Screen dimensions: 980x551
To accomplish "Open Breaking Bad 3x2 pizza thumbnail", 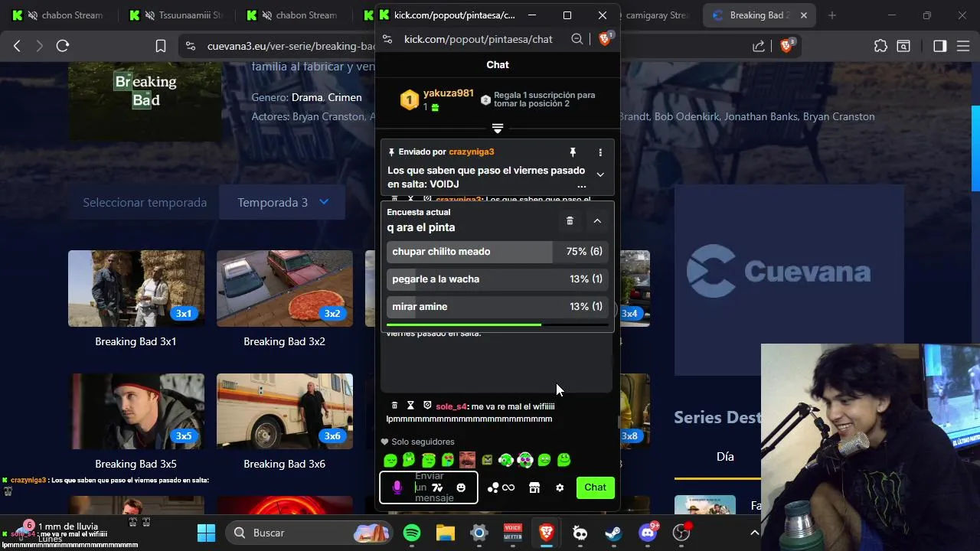I will [285, 289].
